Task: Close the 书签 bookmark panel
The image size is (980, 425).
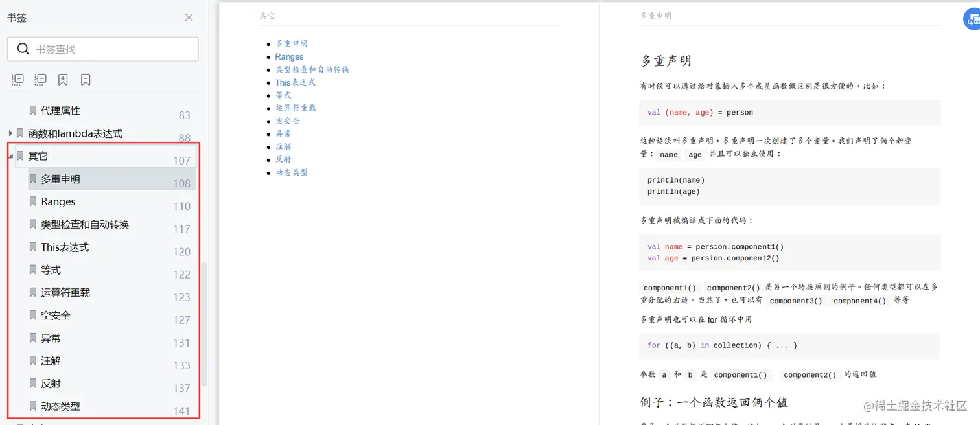Action: 188,17
